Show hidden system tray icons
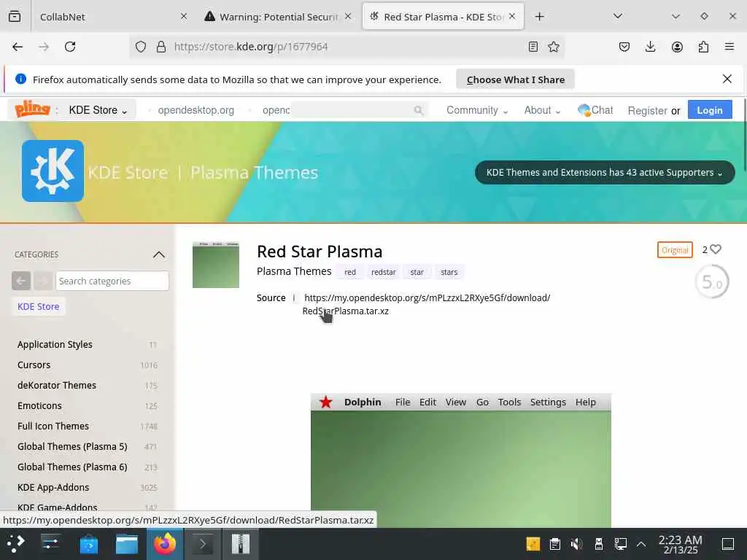 click(x=641, y=544)
